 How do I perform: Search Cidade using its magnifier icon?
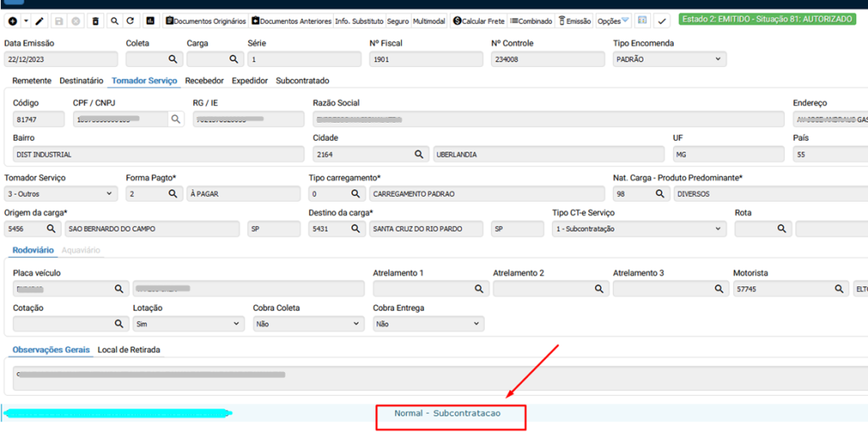tap(418, 154)
